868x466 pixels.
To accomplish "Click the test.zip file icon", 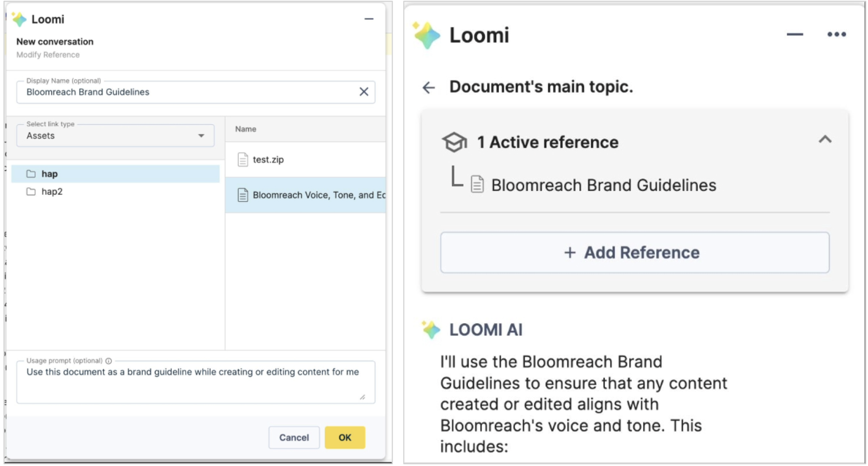I will coord(243,159).
